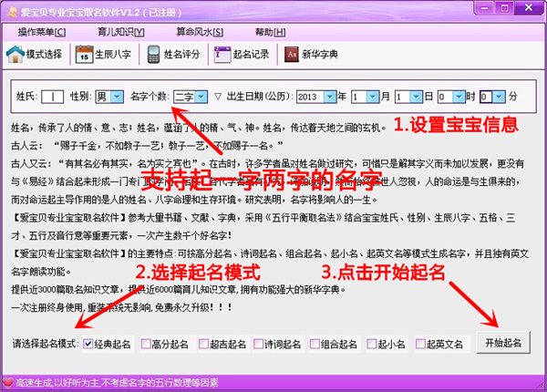
Task: Open 新华字典 dictionary icon
Action: point(292,55)
